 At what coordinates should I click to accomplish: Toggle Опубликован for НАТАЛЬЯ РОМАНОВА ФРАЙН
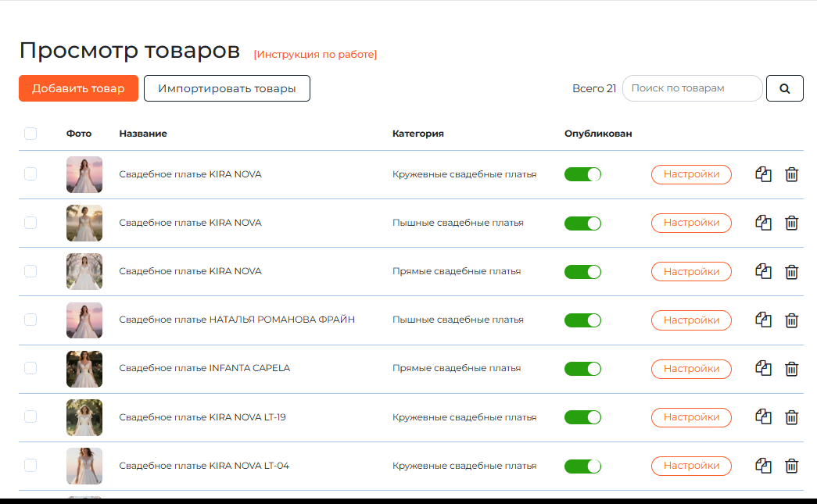point(582,320)
